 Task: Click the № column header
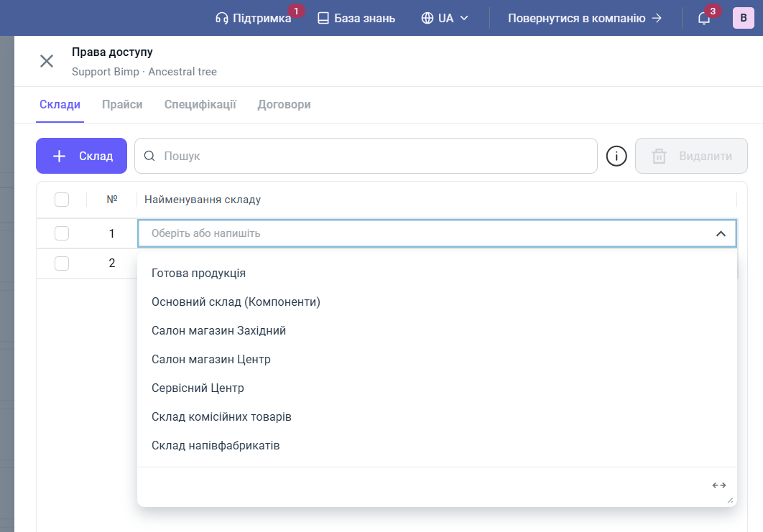[x=112, y=200]
